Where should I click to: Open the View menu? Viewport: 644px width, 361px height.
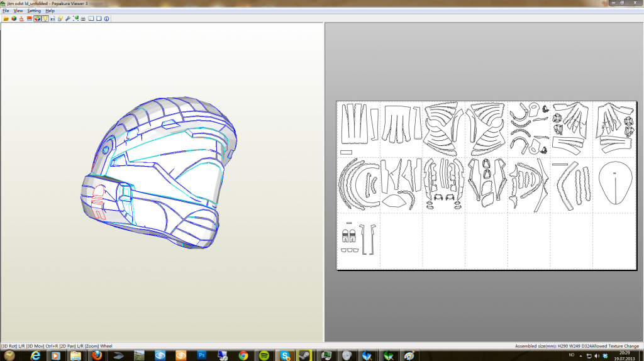coord(18,11)
